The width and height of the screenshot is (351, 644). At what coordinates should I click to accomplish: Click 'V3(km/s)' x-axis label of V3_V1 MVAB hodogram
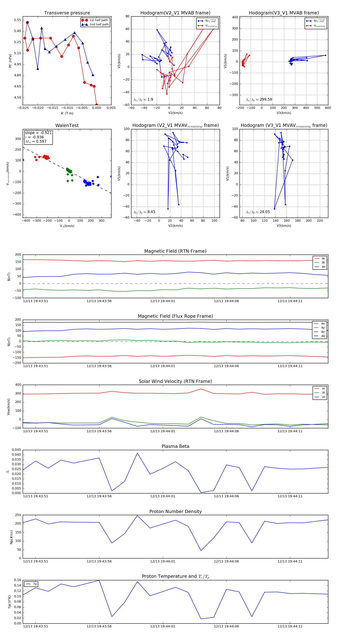(x=284, y=113)
